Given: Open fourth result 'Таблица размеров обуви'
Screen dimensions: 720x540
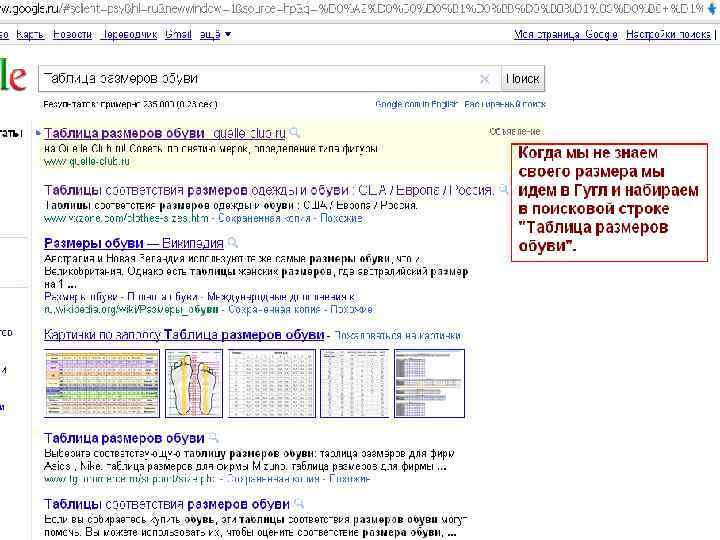Looking at the screenshot, I should (124, 438).
